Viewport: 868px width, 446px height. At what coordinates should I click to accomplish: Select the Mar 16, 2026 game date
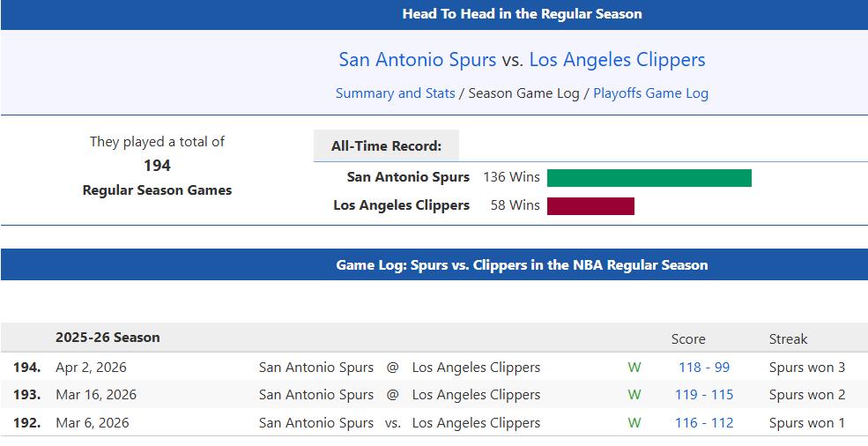(x=95, y=395)
